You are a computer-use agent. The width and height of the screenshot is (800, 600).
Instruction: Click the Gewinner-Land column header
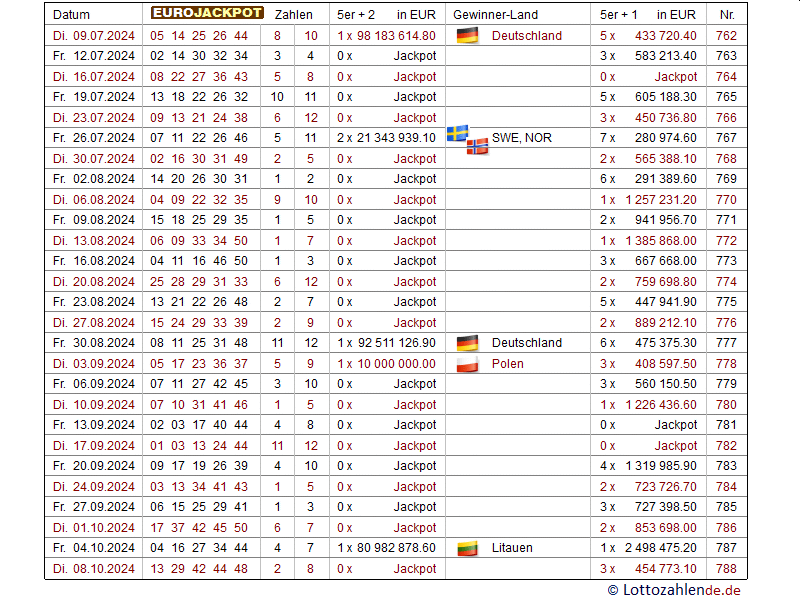pyautogui.click(x=495, y=15)
